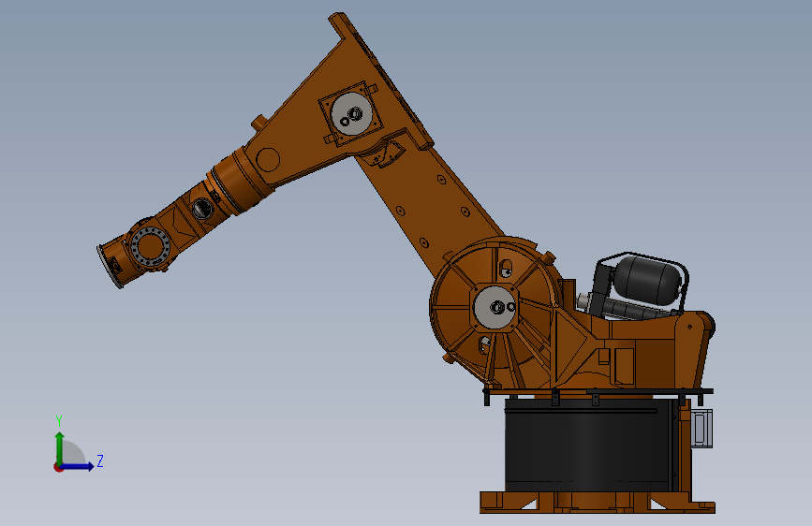Image resolution: width=812 pixels, height=526 pixels.
Task: Select the bolt-ring wrist flange near the arm tip
Action: (150, 246)
